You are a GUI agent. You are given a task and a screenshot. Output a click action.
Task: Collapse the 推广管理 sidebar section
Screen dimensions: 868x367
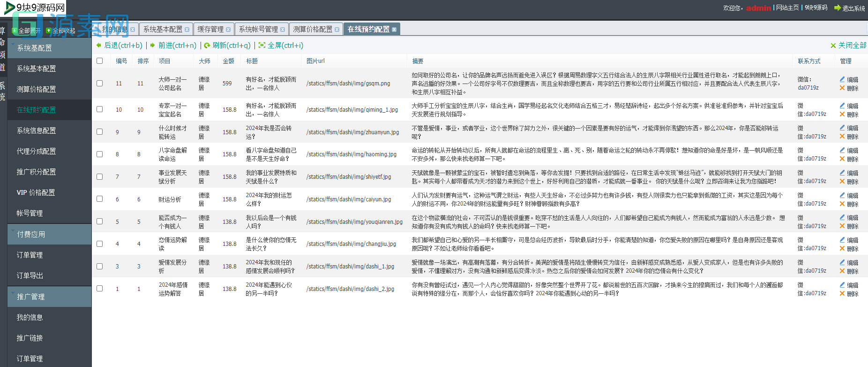tap(49, 297)
